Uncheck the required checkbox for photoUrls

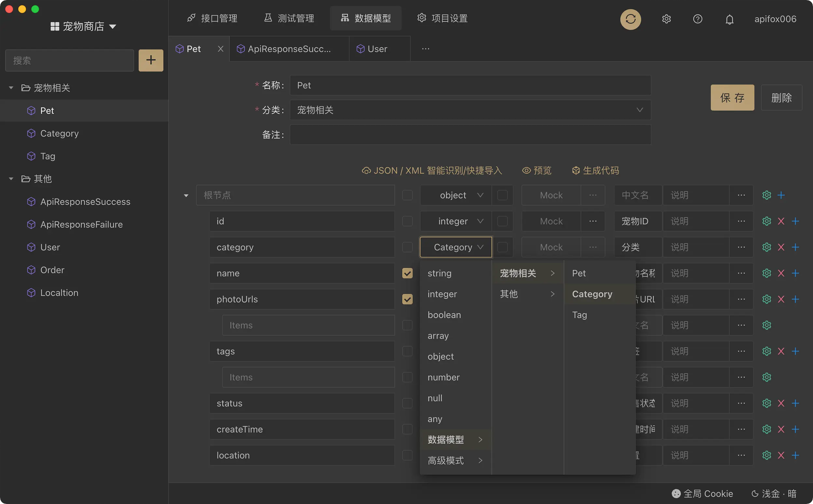[x=407, y=299]
